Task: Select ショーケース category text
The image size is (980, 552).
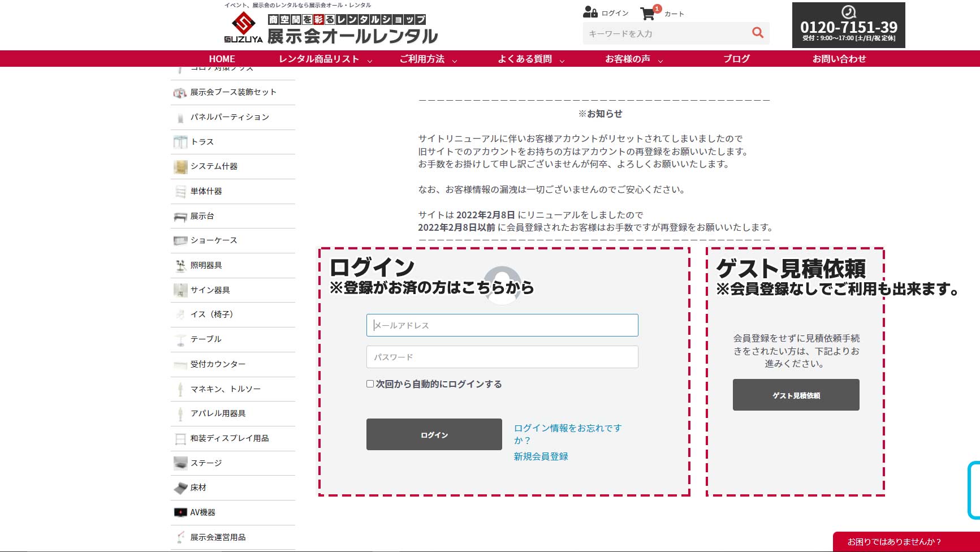Action: (214, 240)
